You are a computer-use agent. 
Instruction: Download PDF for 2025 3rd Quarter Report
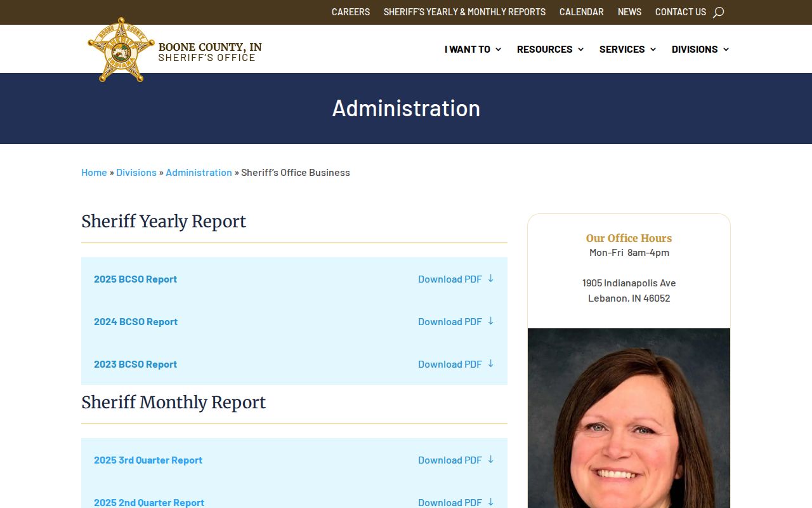[450, 460]
